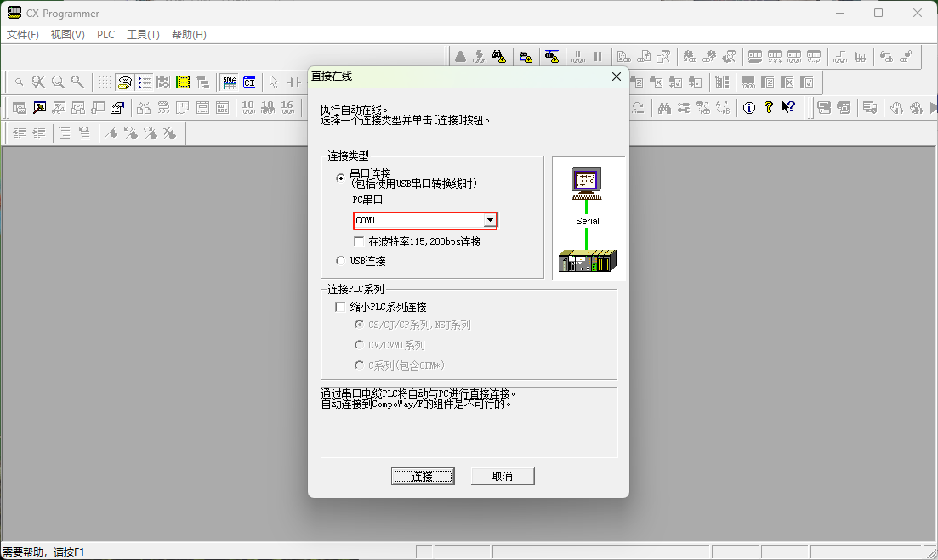
Task: Click the binoculars with warning auto-online icon
Action: click(498, 57)
